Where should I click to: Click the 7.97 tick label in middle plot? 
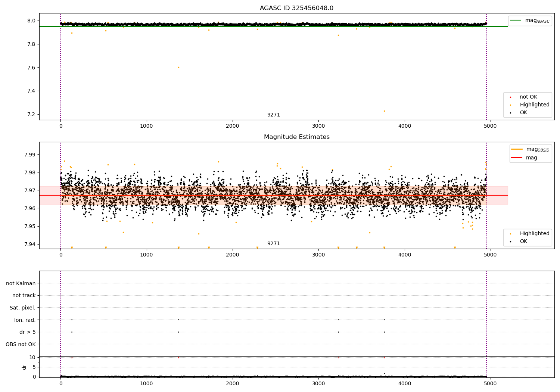pos(30,190)
